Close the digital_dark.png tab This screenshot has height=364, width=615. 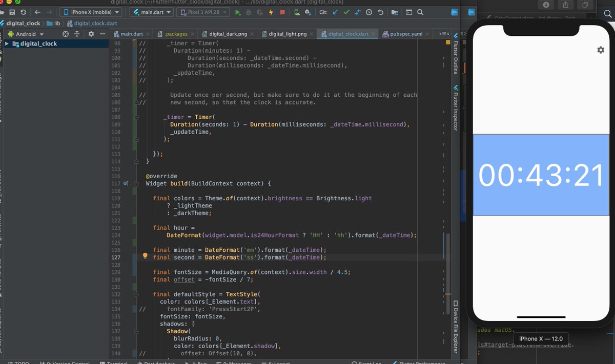pyautogui.click(x=253, y=34)
